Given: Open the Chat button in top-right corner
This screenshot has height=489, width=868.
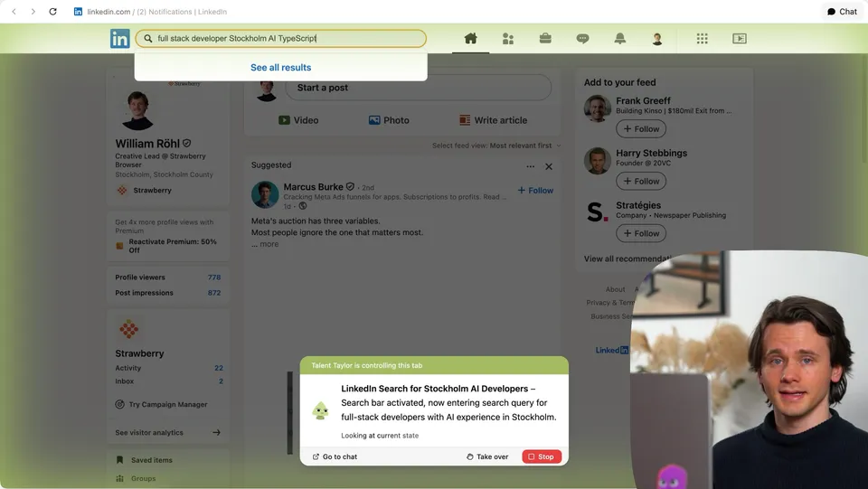Looking at the screenshot, I should click(x=841, y=12).
